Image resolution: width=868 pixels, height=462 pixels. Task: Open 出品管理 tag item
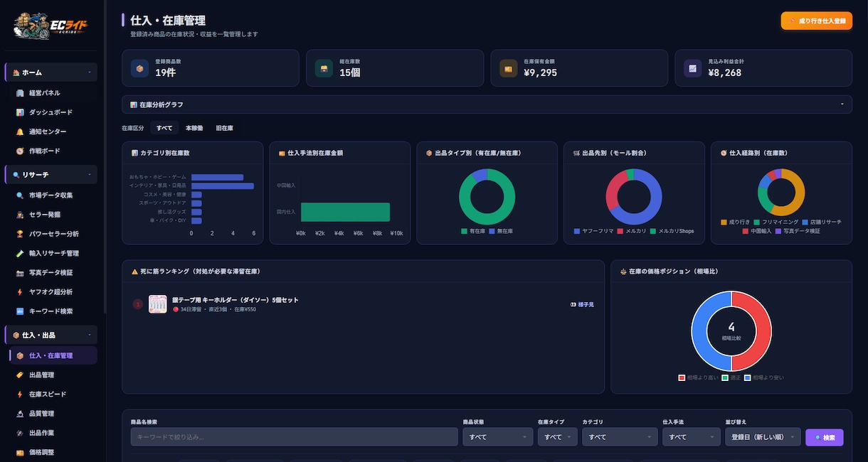(x=51, y=375)
